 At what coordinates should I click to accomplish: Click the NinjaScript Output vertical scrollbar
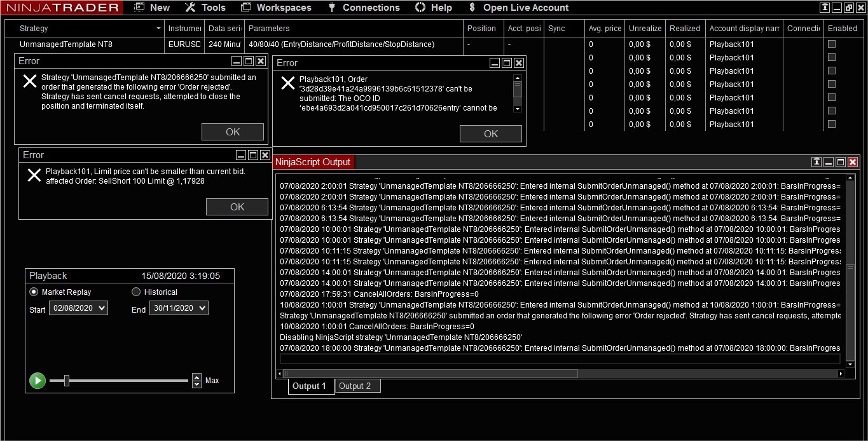tap(851, 311)
